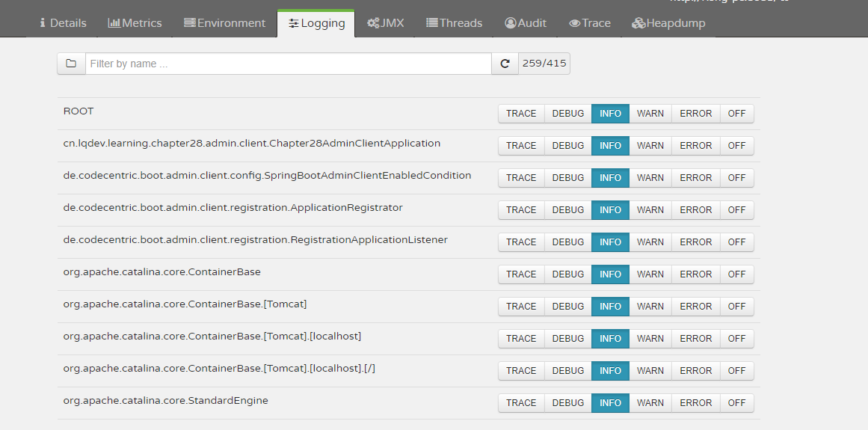Turn ROOT logger OFF
This screenshot has width=868, height=430.
click(x=737, y=114)
